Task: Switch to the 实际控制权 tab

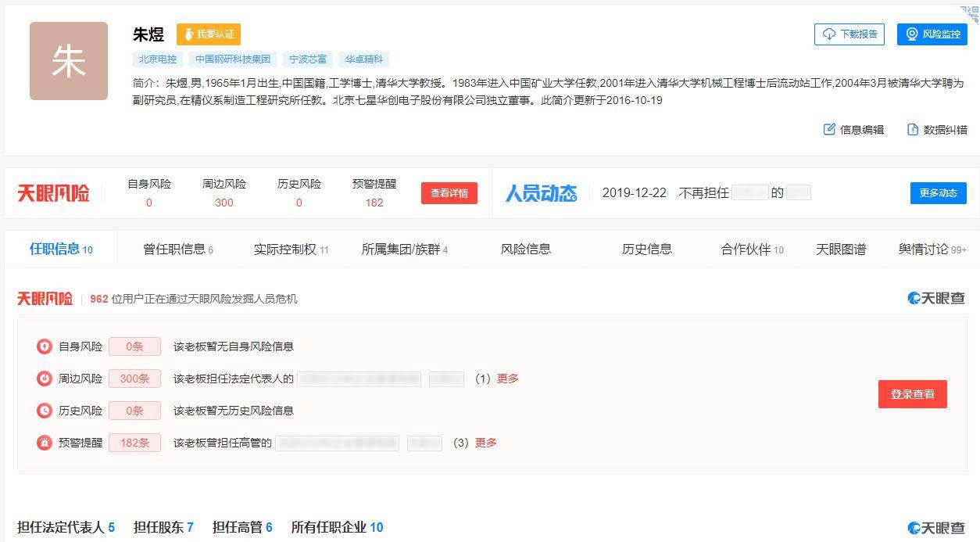Action: tap(291, 249)
